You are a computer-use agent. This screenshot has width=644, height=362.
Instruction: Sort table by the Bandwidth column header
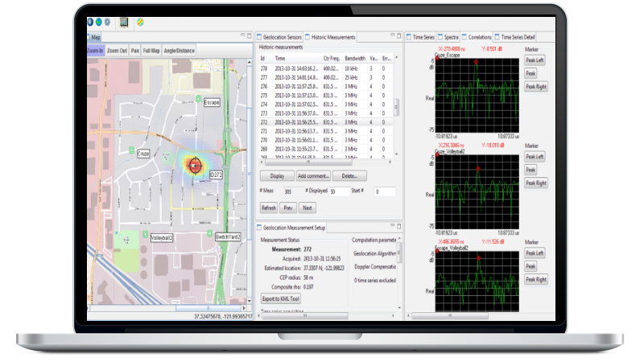pyautogui.click(x=354, y=59)
